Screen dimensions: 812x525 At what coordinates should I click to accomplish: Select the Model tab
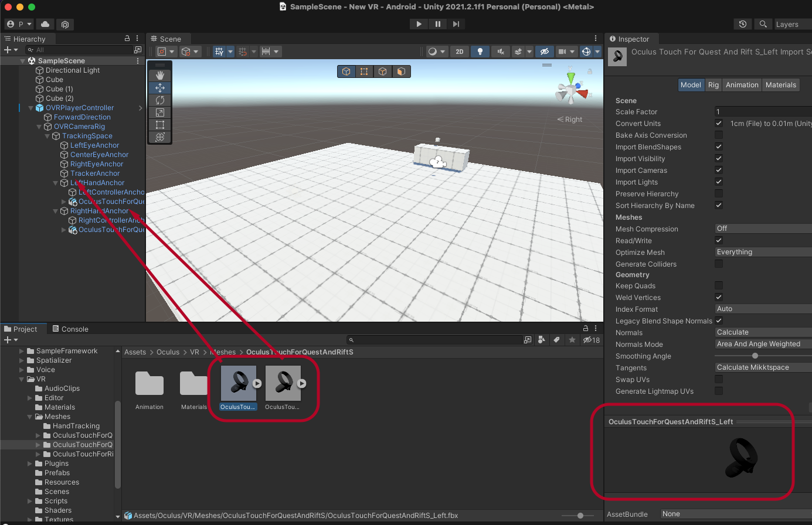tap(691, 85)
